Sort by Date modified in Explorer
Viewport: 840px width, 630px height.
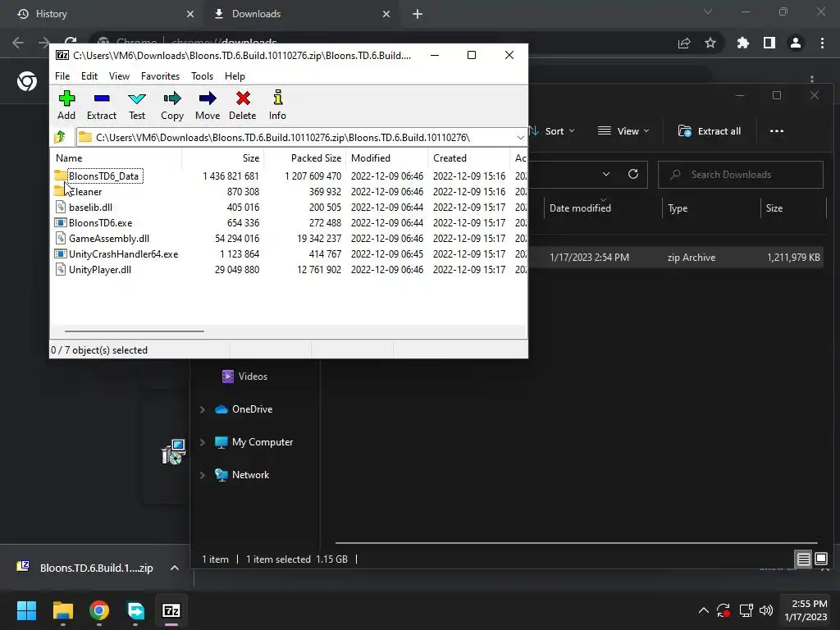[580, 208]
